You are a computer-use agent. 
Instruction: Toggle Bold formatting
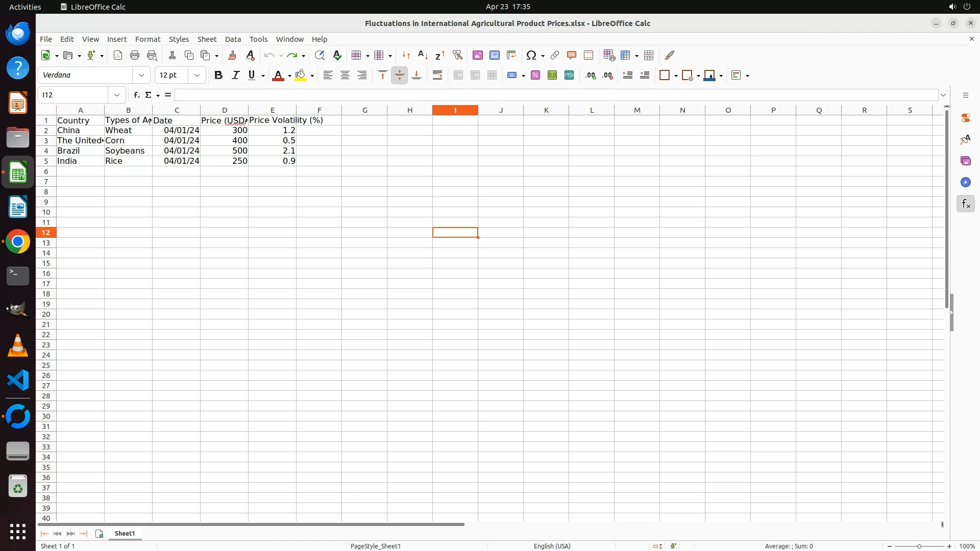pos(218,76)
